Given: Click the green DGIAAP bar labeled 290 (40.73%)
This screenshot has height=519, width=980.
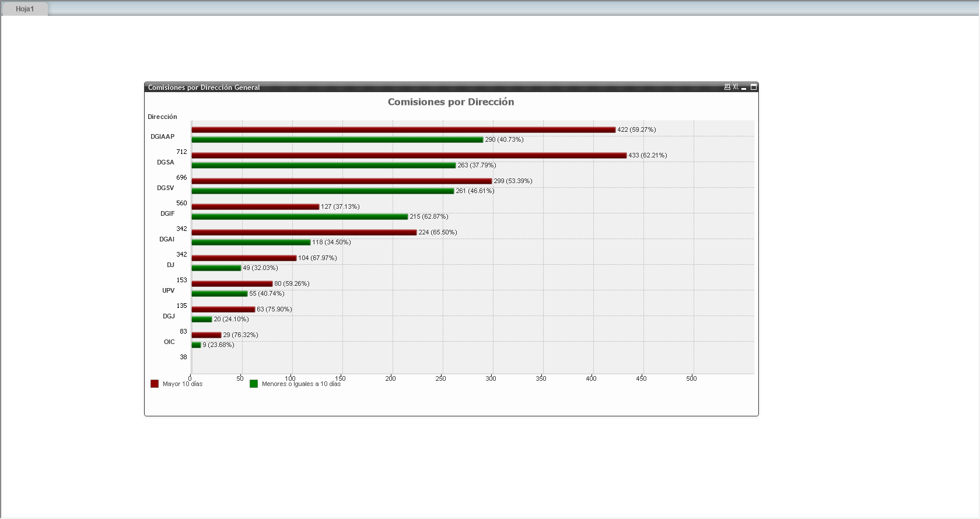Looking at the screenshot, I should (338, 139).
